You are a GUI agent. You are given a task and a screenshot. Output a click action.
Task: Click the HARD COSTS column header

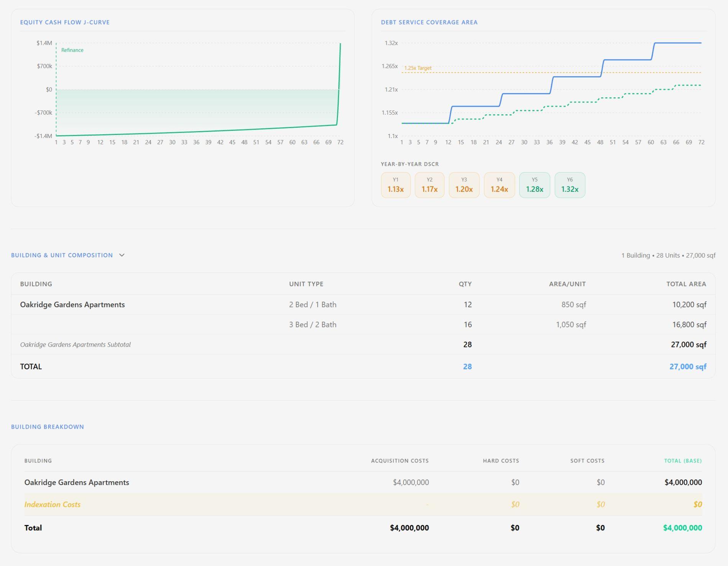501,461
